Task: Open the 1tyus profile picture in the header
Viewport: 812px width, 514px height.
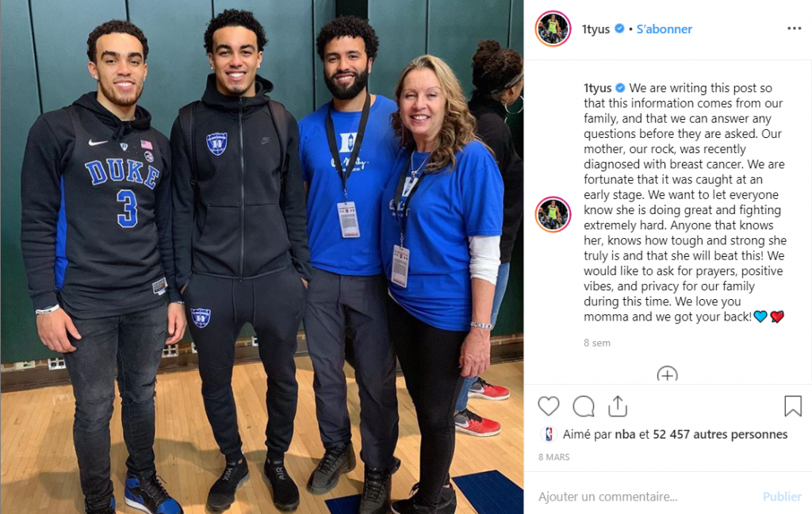Action: (553, 29)
